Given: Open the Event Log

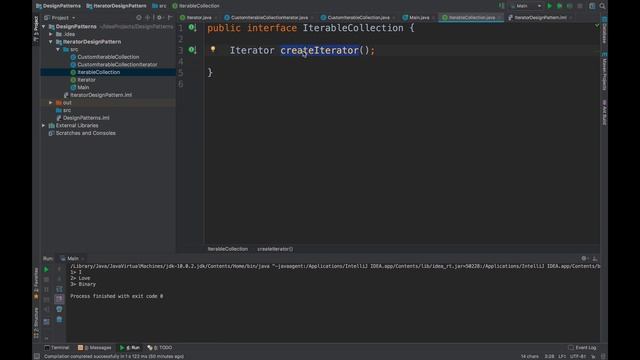Looking at the screenshot, I should point(582,348).
